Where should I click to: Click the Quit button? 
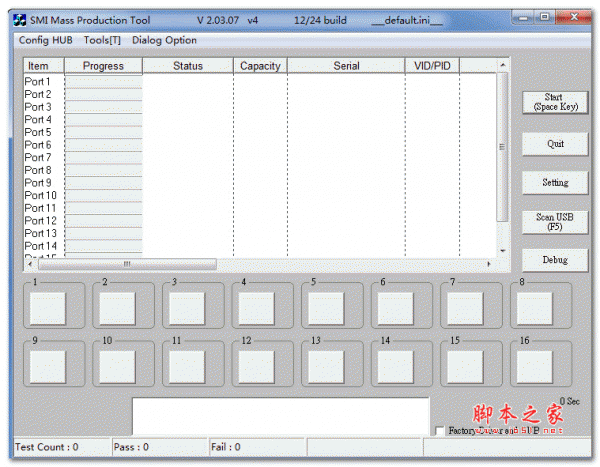point(555,144)
